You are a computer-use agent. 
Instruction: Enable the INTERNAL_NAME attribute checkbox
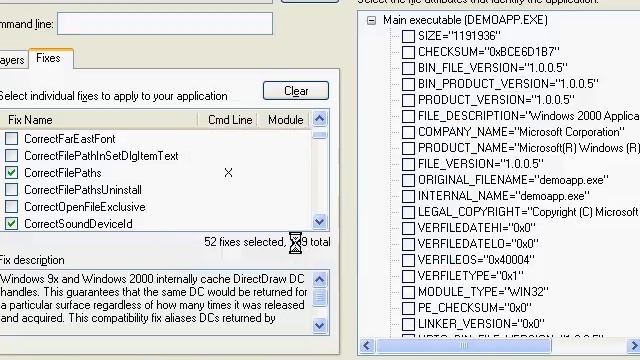[x=408, y=196]
